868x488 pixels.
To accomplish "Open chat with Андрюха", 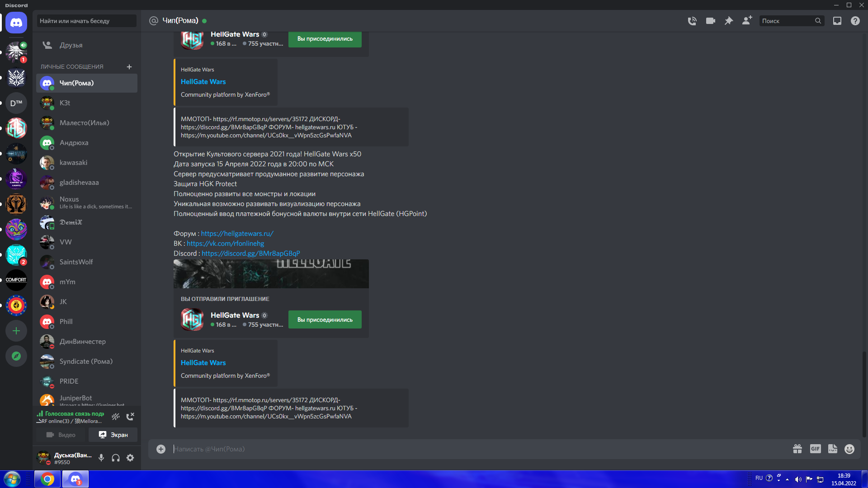I will click(87, 143).
